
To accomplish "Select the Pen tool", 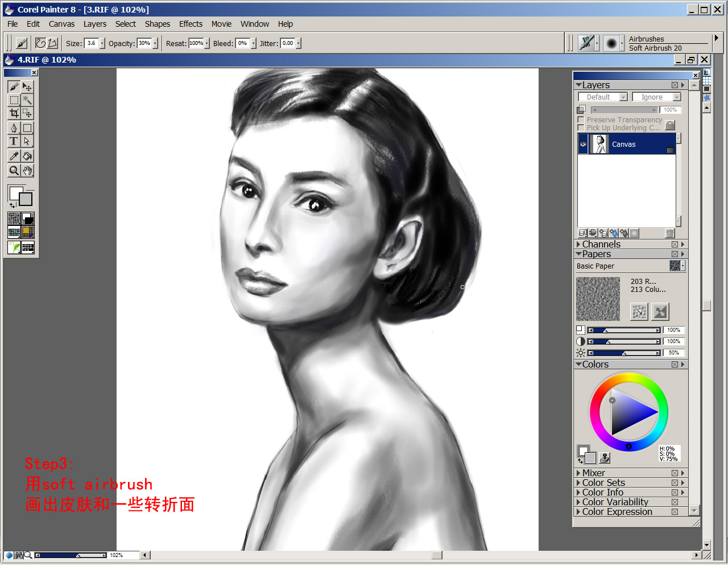I will [x=14, y=127].
